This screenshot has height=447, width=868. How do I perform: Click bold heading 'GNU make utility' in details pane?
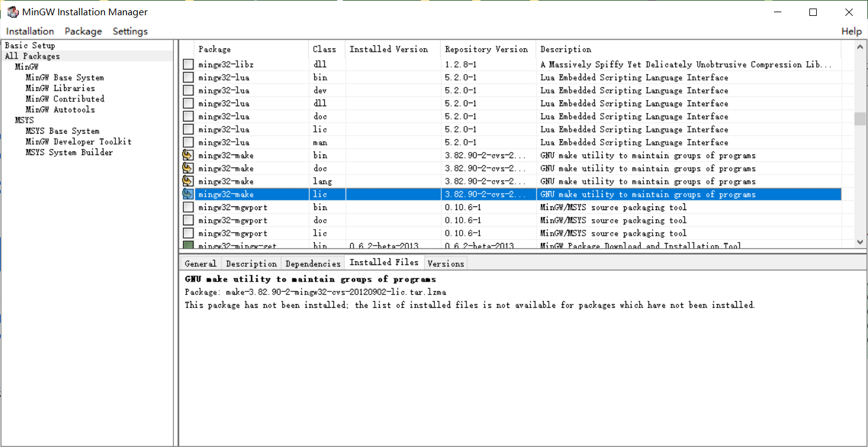click(x=310, y=279)
